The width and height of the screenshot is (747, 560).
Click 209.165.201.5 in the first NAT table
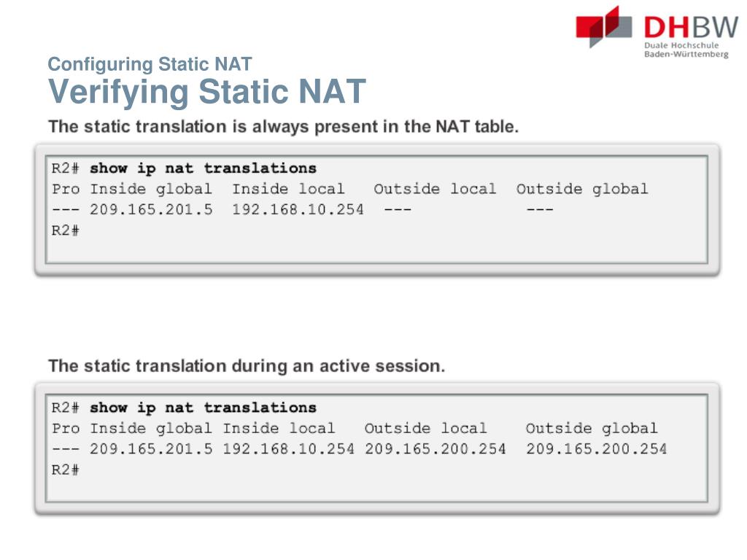[x=151, y=209]
